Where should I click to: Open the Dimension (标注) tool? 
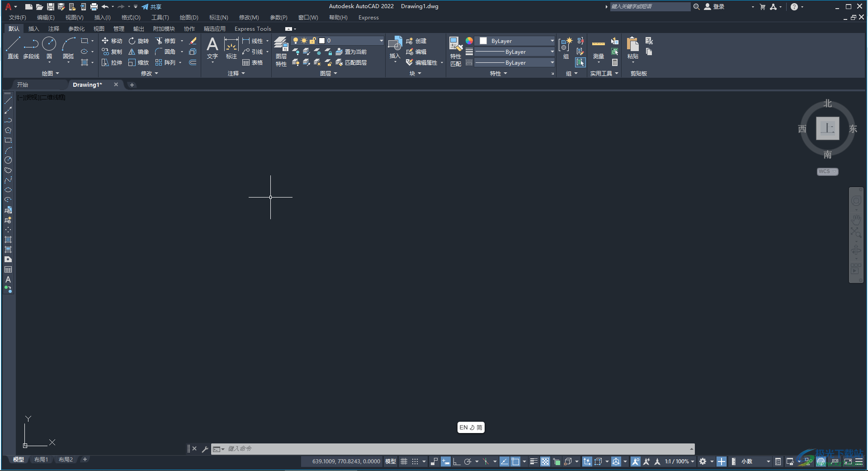click(231, 48)
